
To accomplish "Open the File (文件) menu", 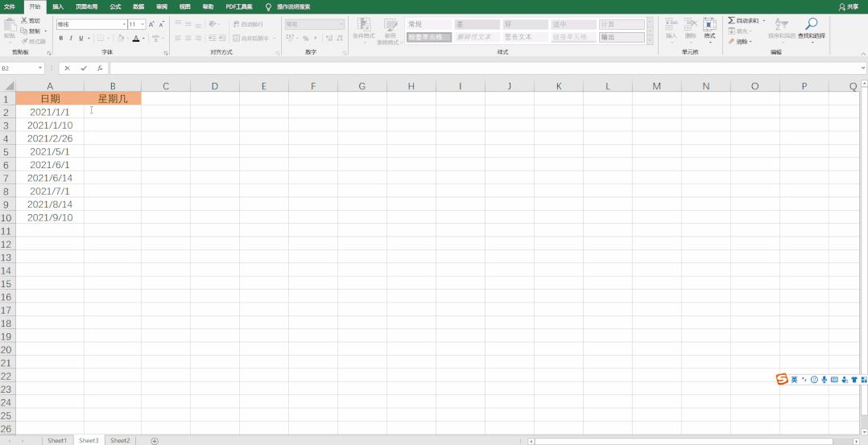I will [10, 6].
